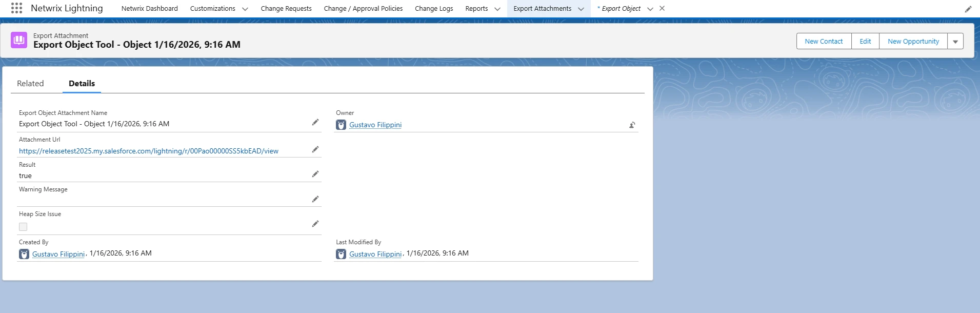Close the Export Object tab
Viewport: 980px width, 313px height.
[x=662, y=8]
